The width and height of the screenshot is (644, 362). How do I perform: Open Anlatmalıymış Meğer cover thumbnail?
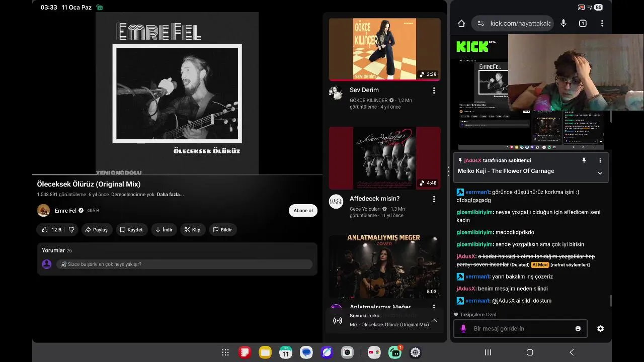tap(384, 266)
